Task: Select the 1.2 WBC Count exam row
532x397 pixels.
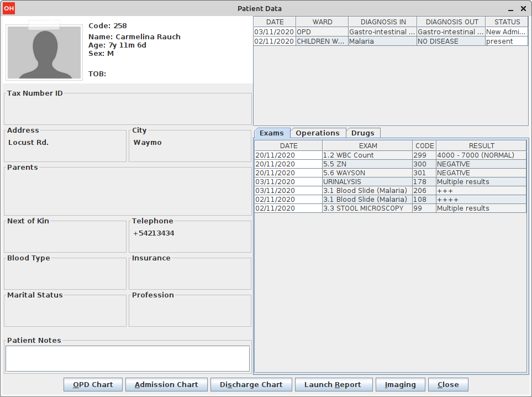Action: [367, 155]
